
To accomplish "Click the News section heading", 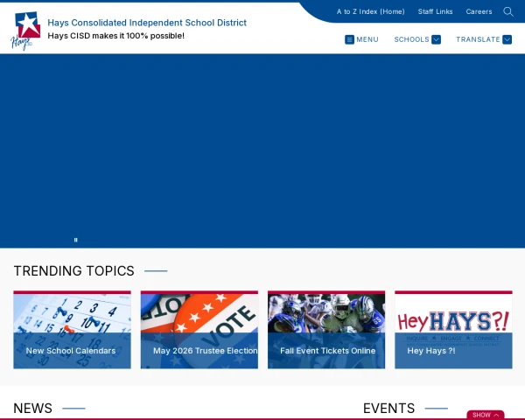I will 33,409.
